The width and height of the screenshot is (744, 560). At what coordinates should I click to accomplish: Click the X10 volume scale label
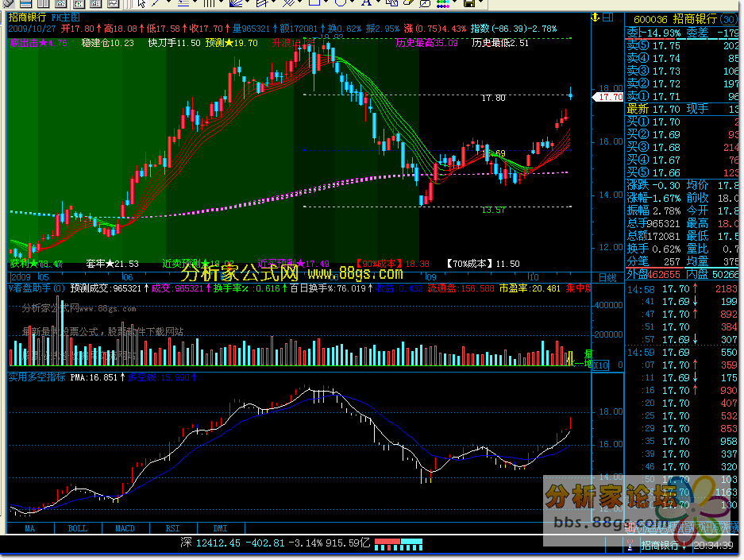point(600,365)
